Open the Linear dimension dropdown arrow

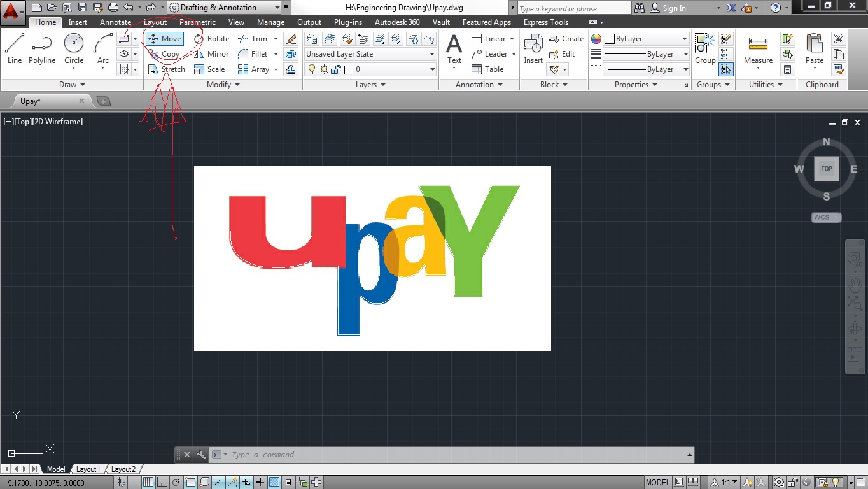(x=512, y=39)
